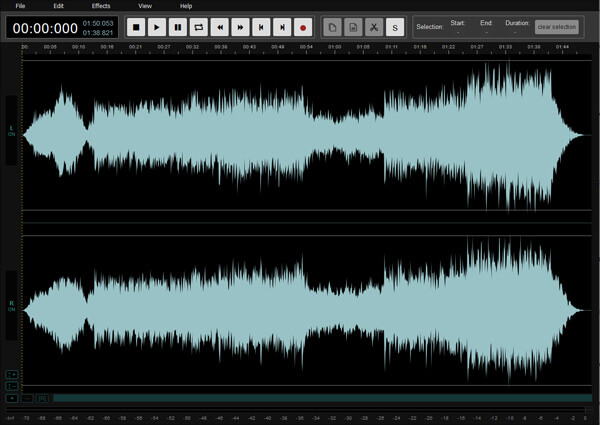Click the 01:38:821 time readout
Image resolution: width=600 pixels, height=425 pixels.
pos(98,33)
